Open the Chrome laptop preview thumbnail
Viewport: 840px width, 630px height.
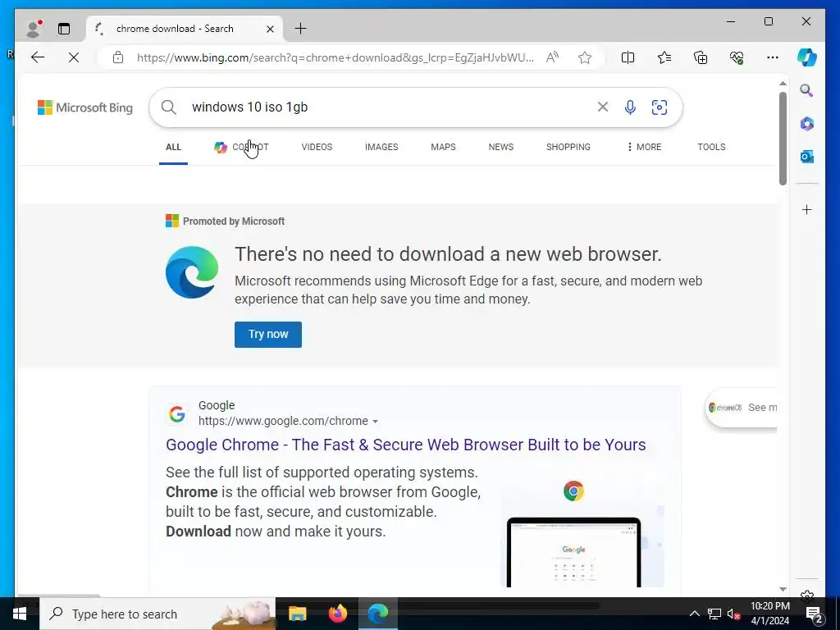click(582, 532)
